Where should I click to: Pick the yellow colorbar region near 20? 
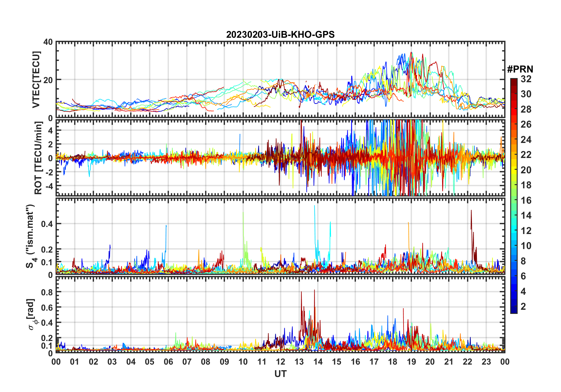point(514,170)
